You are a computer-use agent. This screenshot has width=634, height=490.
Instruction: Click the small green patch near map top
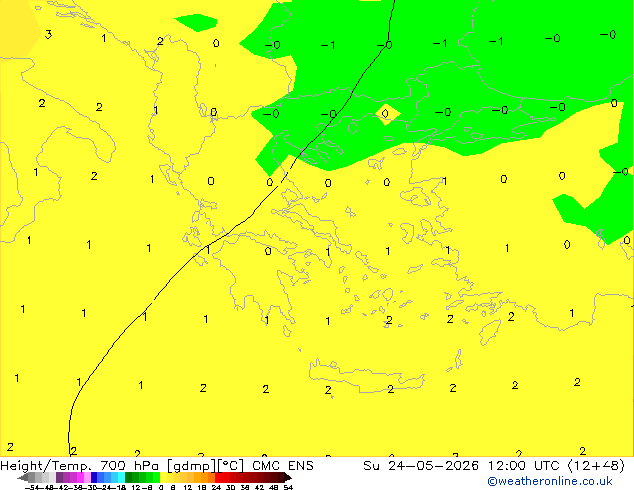(x=196, y=23)
